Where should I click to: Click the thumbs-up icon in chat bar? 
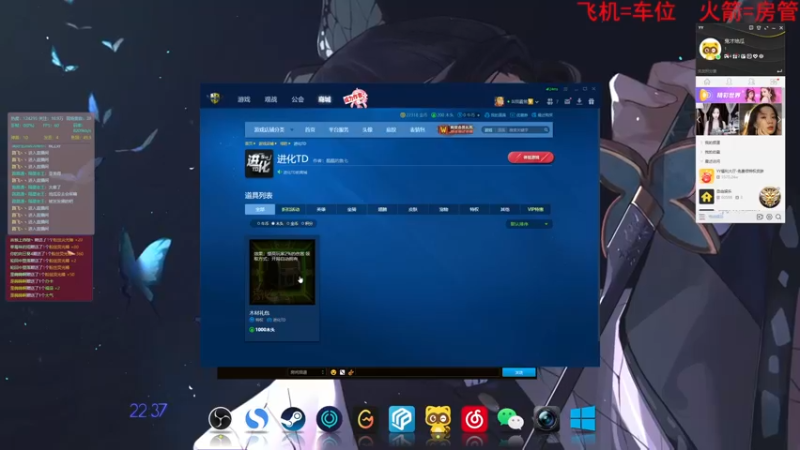click(351, 372)
